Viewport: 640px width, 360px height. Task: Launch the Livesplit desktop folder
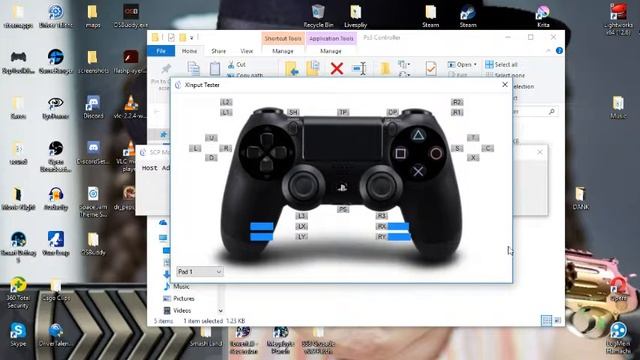(x=355, y=16)
